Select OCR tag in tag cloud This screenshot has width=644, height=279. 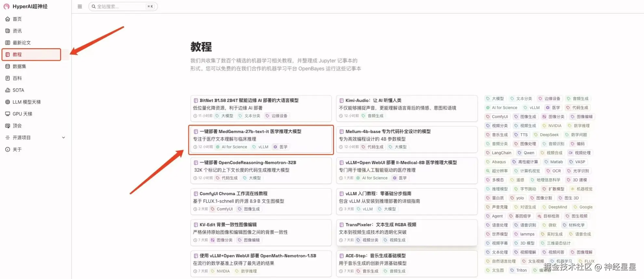click(x=554, y=171)
